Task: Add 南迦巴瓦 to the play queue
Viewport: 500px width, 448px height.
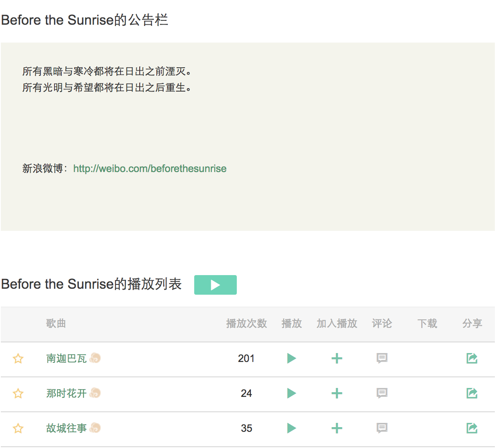Action: [x=337, y=359]
